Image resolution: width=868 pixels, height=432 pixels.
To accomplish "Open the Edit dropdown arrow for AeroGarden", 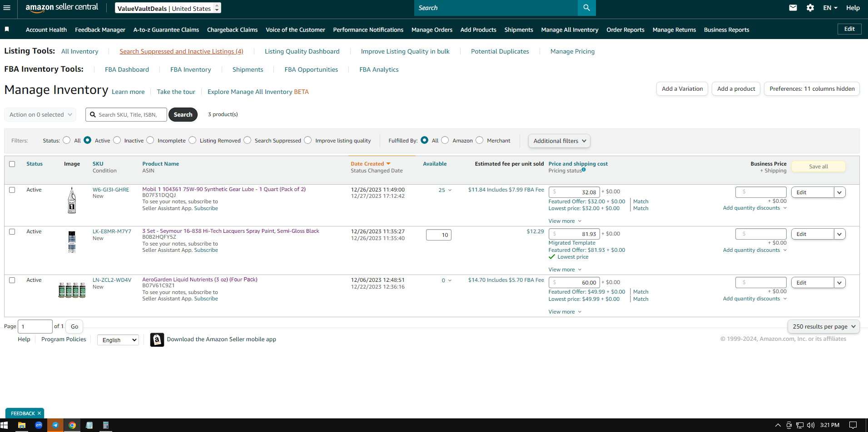I will coord(839,283).
